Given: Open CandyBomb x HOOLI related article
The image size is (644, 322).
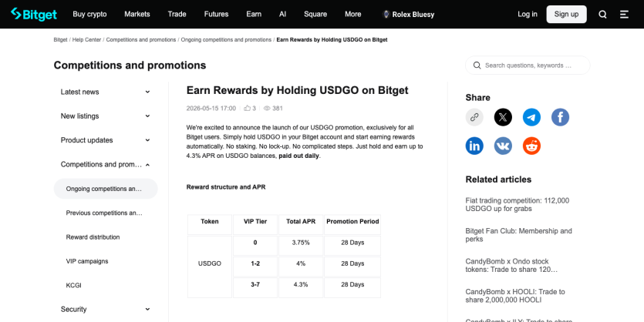Looking at the screenshot, I should [515, 296].
